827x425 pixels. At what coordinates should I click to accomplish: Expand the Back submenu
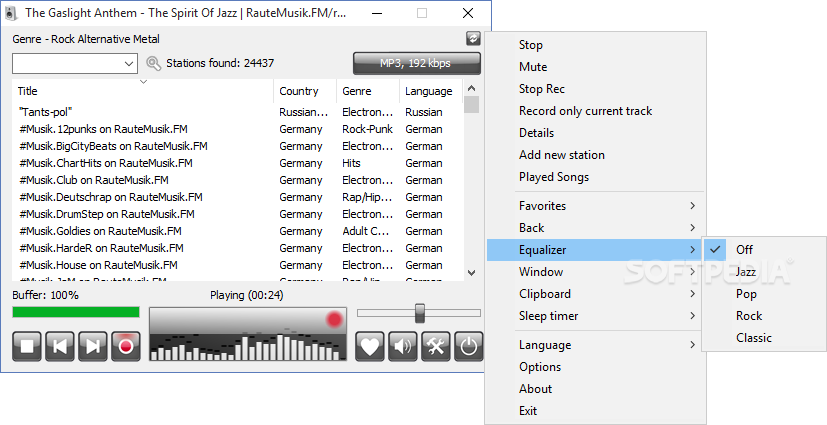(x=595, y=228)
